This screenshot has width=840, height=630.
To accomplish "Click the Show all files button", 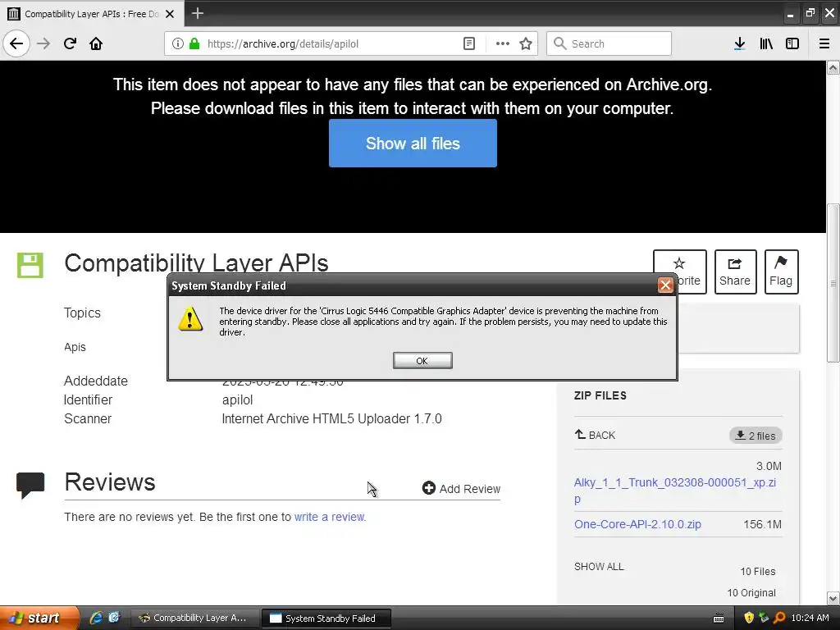I will (413, 143).
